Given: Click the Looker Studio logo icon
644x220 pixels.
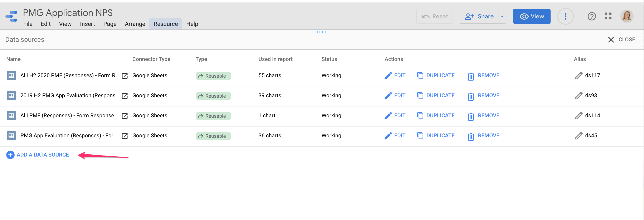Looking at the screenshot, I should coord(11,16).
